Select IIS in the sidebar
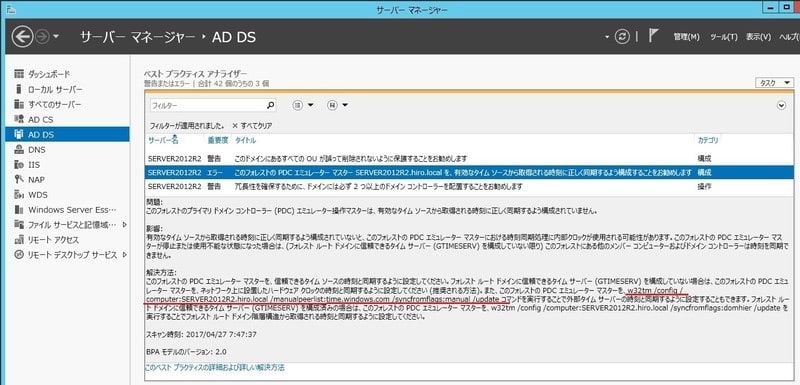Screen dimensions: 800x385 coord(34,165)
